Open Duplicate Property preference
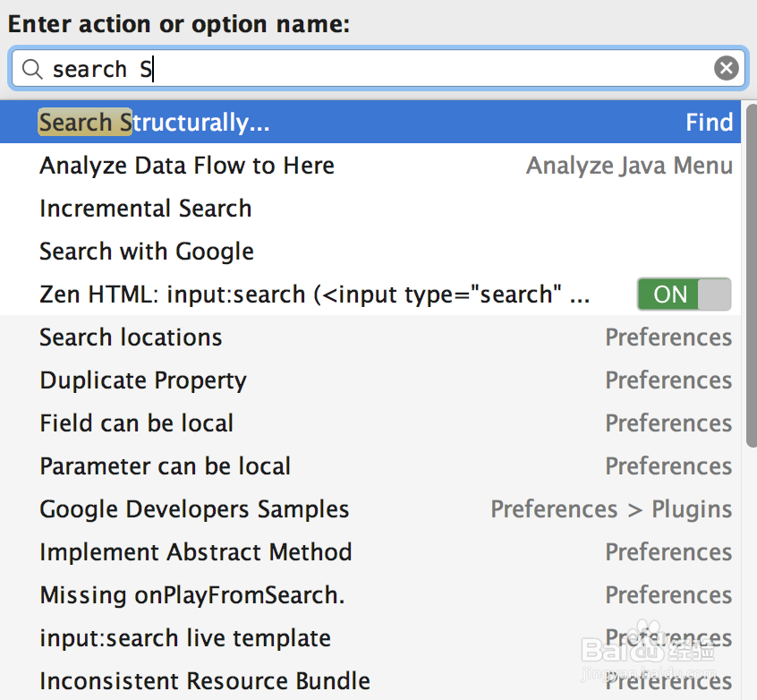The image size is (757, 700). pyautogui.click(x=143, y=380)
